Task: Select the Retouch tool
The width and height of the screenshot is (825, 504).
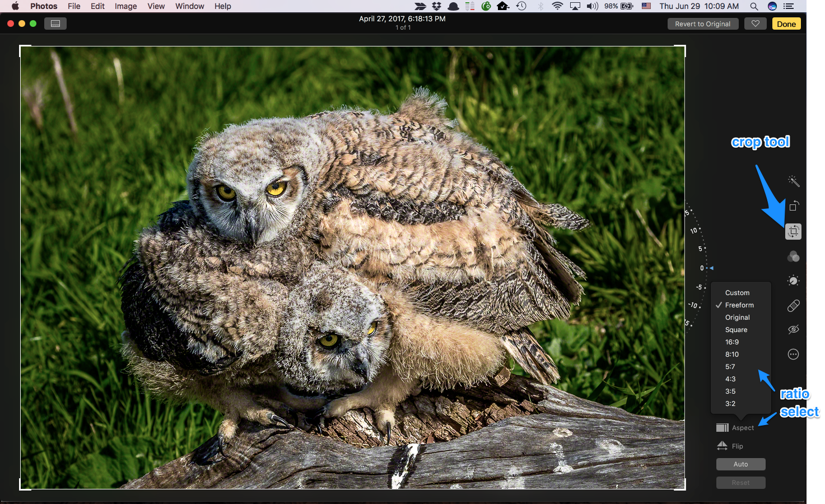Action: click(793, 305)
